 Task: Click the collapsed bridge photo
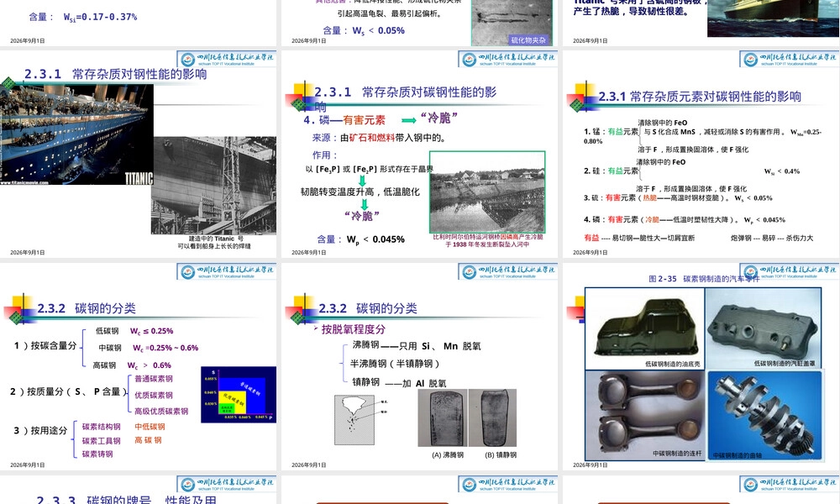[487, 192]
